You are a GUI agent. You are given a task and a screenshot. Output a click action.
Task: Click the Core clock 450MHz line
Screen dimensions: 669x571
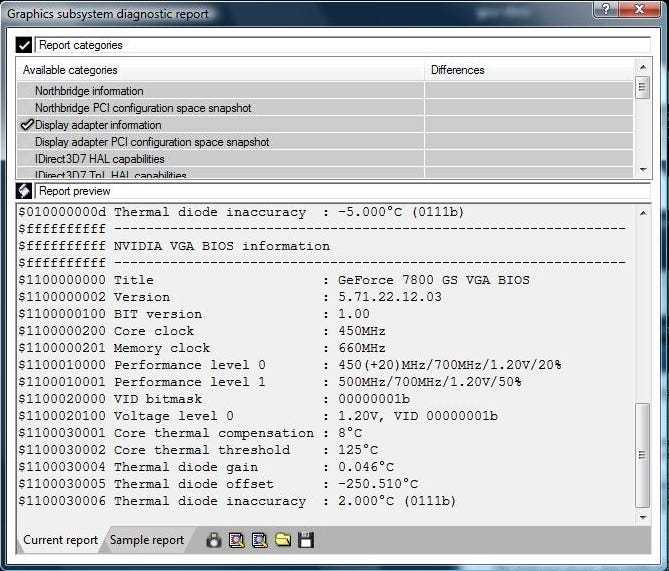202,331
